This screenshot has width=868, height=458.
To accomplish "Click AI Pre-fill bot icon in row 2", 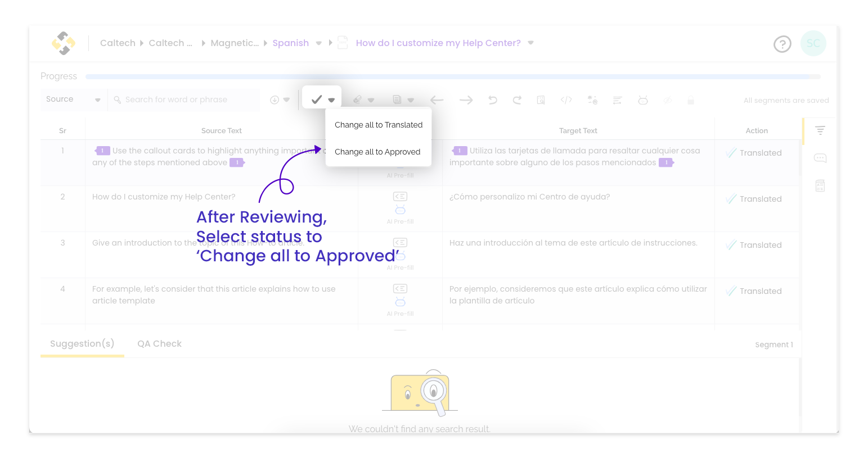I will pyautogui.click(x=400, y=210).
